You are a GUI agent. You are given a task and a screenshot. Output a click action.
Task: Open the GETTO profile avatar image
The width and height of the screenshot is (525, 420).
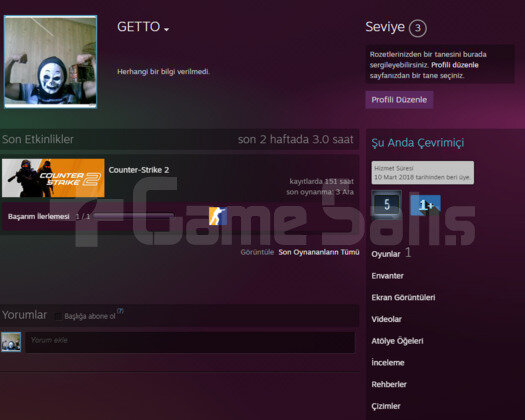click(x=50, y=62)
